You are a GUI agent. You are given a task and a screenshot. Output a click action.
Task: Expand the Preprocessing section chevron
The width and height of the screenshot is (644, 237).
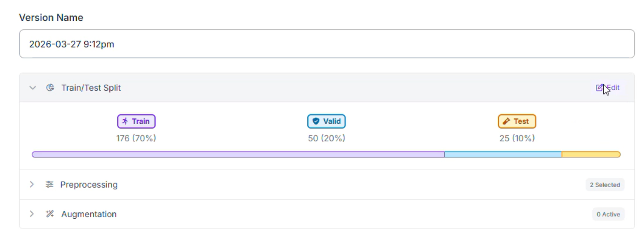32,184
